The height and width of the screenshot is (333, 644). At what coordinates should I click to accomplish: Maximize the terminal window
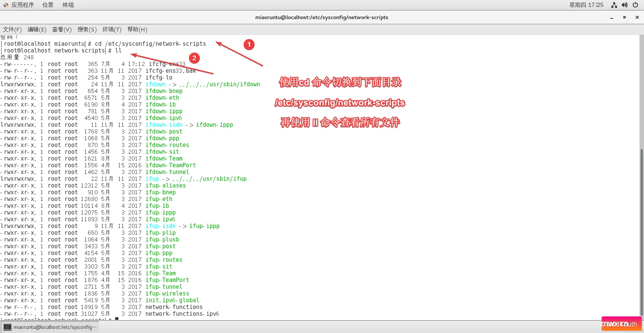tap(625, 18)
